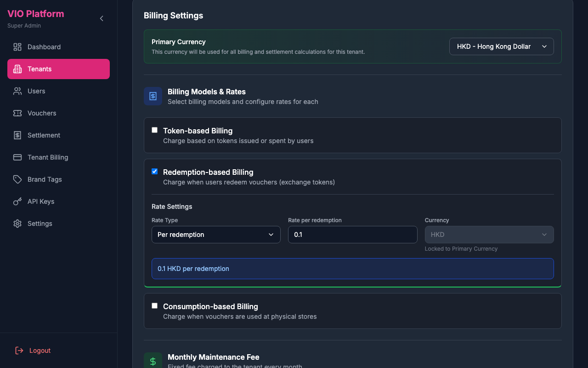Screen dimensions: 588x368
Task: Click the API Keys key icon
Action: click(x=17, y=201)
